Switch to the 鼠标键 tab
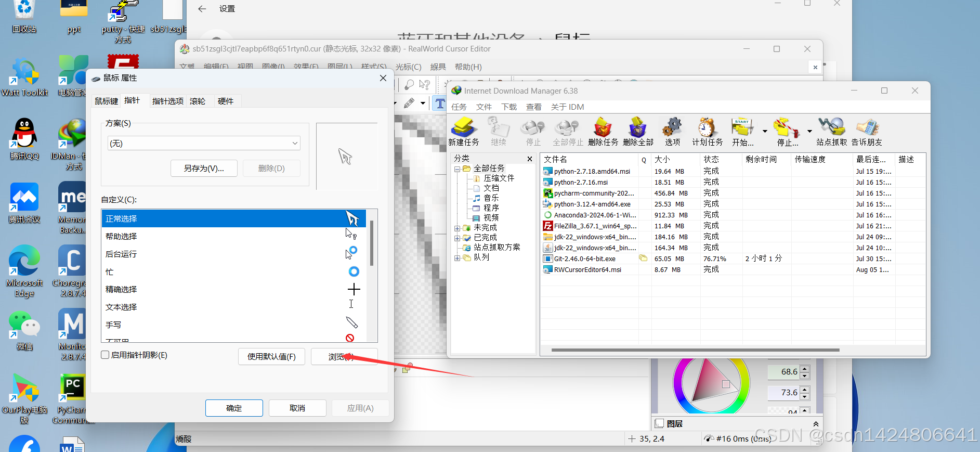980x452 pixels. click(x=107, y=101)
